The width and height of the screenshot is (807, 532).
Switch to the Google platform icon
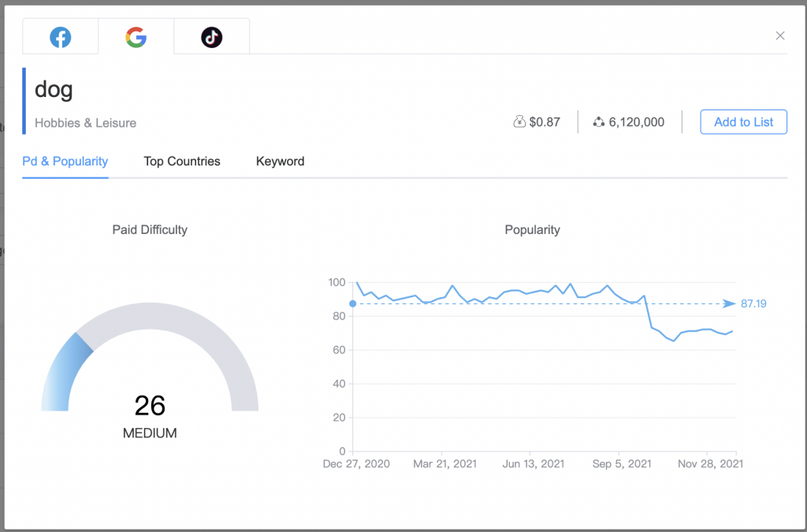pyautogui.click(x=136, y=36)
